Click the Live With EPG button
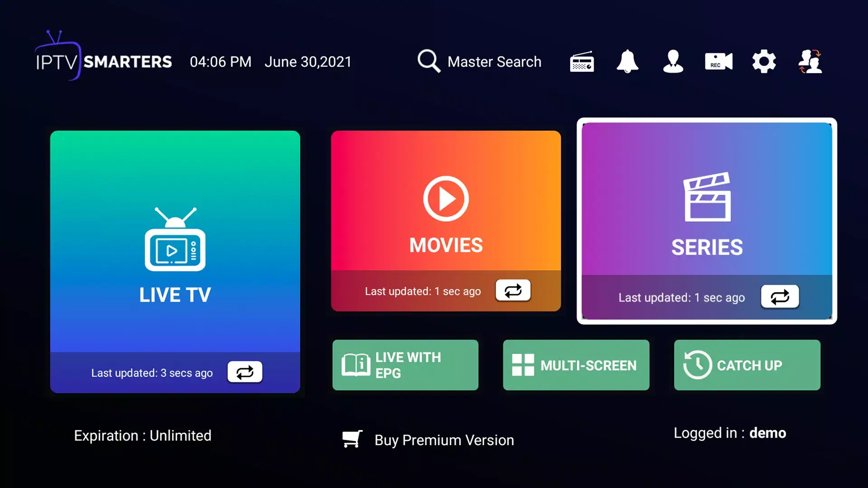This screenshot has height=488, width=868. point(405,365)
